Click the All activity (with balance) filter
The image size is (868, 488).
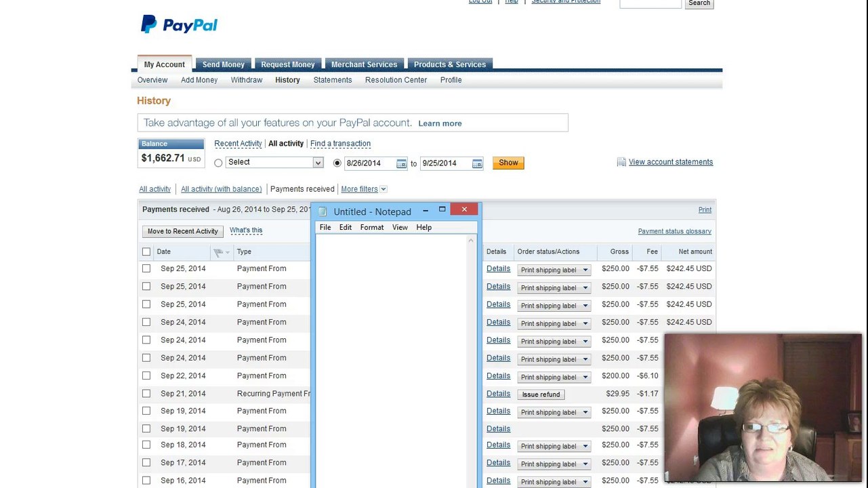(x=221, y=189)
